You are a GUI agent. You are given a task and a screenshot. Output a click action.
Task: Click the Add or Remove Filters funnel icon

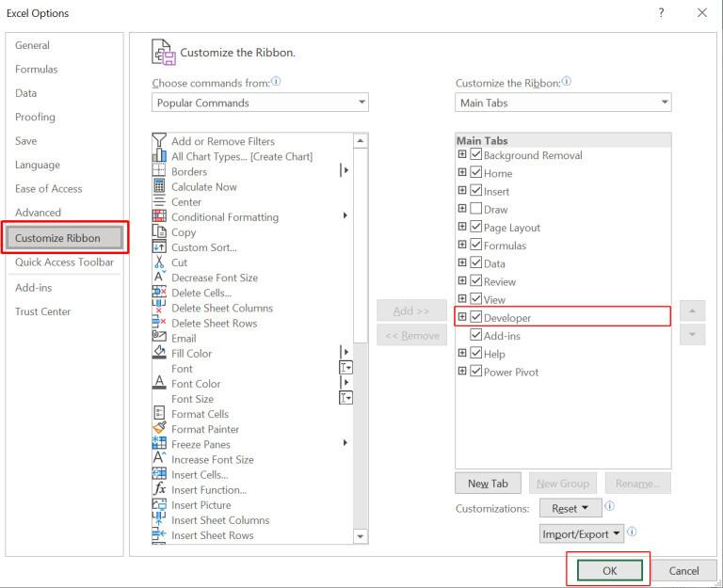(159, 140)
